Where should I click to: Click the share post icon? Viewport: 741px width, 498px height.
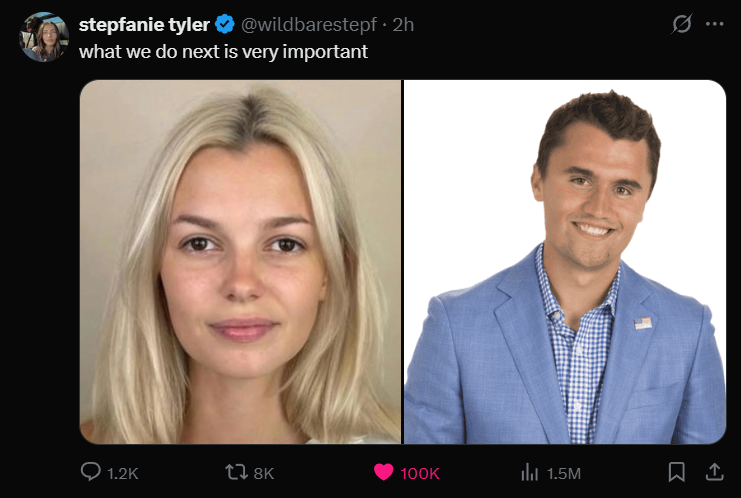714,472
